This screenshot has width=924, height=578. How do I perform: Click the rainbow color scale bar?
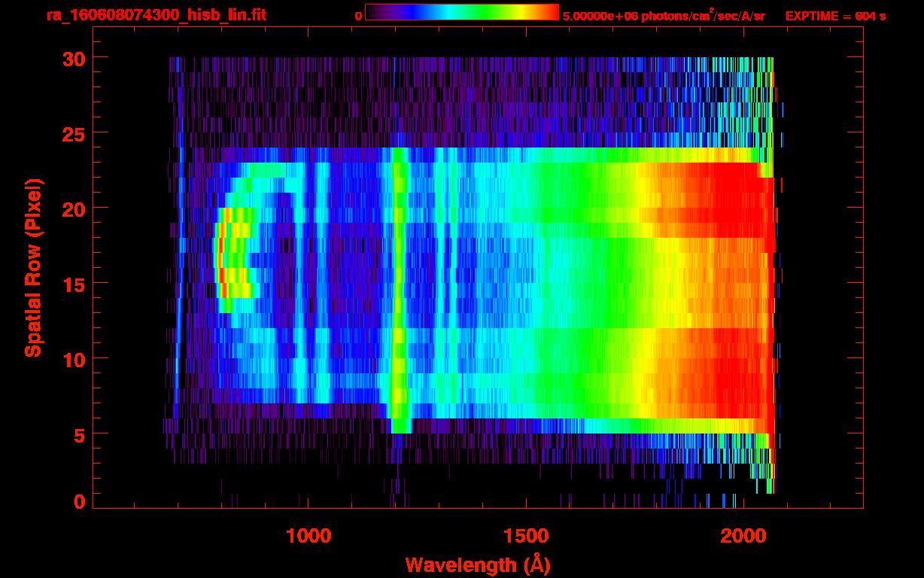point(461,12)
